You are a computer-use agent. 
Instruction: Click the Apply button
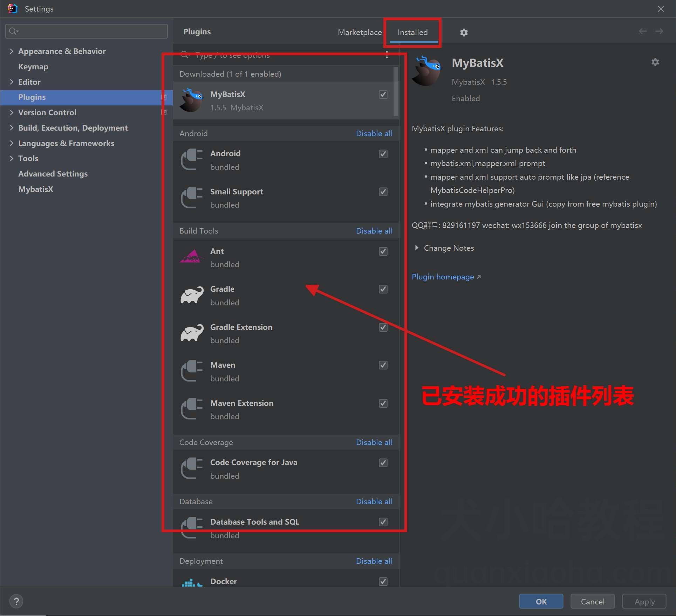(644, 601)
